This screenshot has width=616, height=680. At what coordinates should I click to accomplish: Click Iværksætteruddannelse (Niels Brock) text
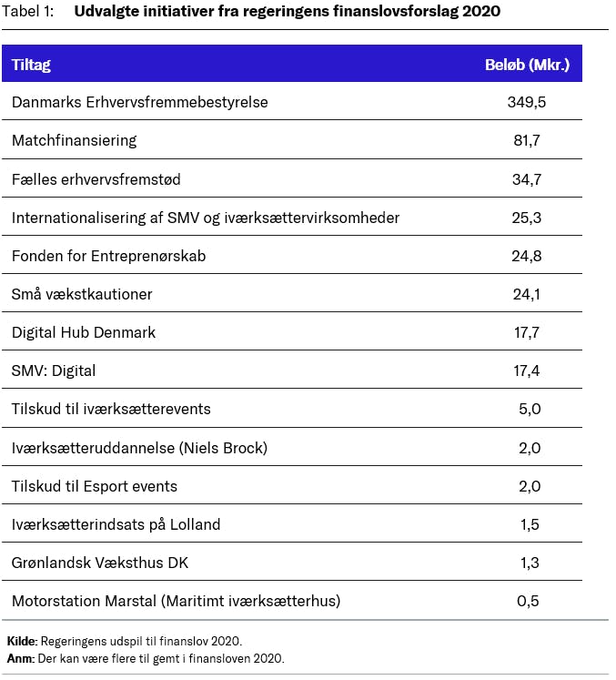[x=139, y=448]
